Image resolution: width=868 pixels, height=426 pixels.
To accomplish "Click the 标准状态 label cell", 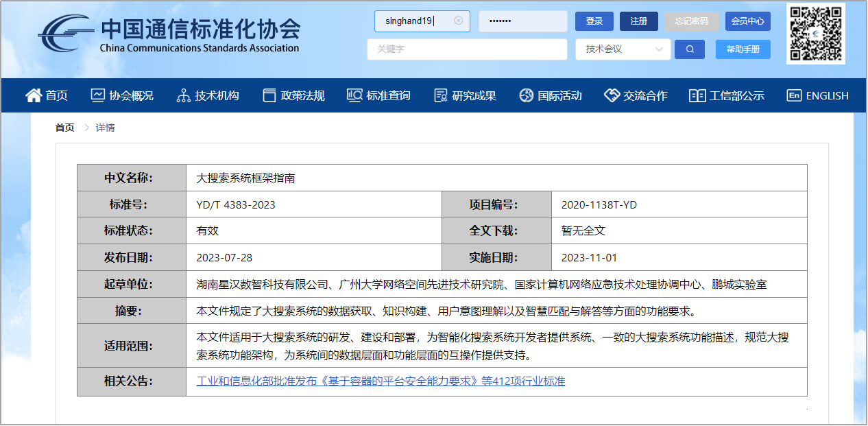I will click(x=132, y=231).
